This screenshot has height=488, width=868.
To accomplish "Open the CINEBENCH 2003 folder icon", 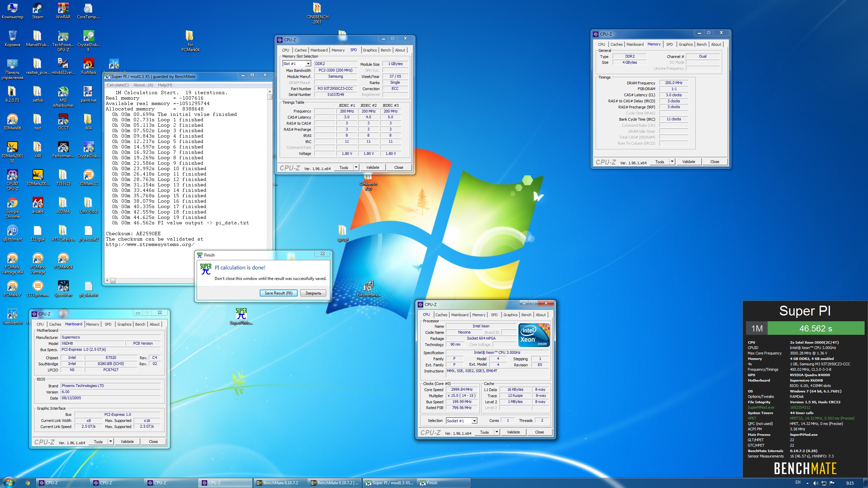I will click(317, 13).
